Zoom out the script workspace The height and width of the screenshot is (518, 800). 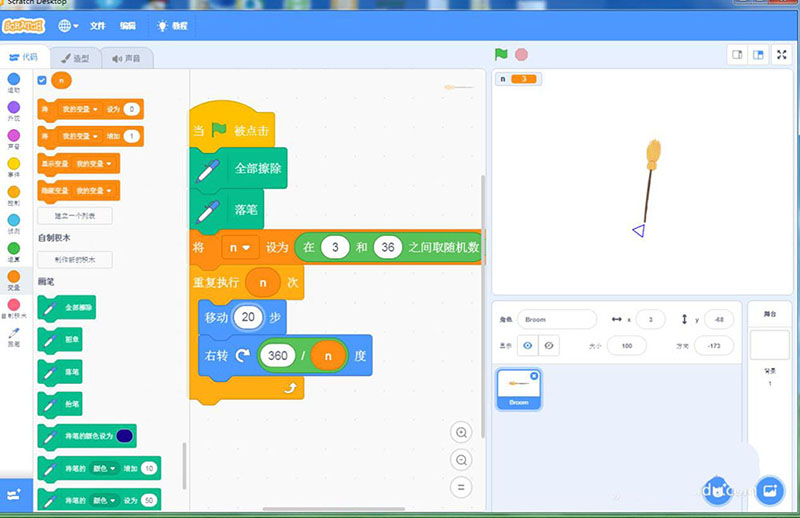click(x=461, y=460)
